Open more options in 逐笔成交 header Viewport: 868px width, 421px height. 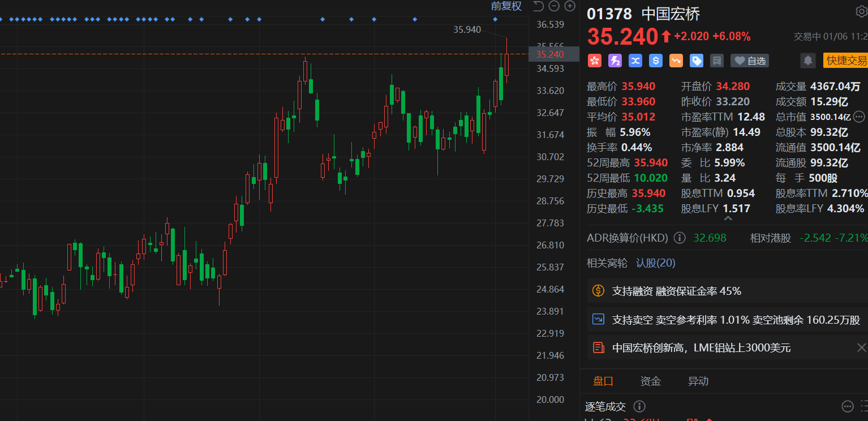click(848, 406)
